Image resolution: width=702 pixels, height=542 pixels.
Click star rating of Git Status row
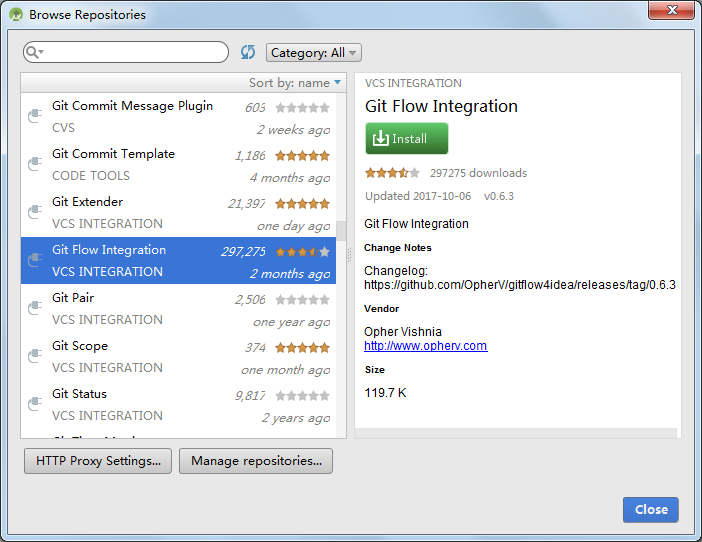tap(303, 396)
